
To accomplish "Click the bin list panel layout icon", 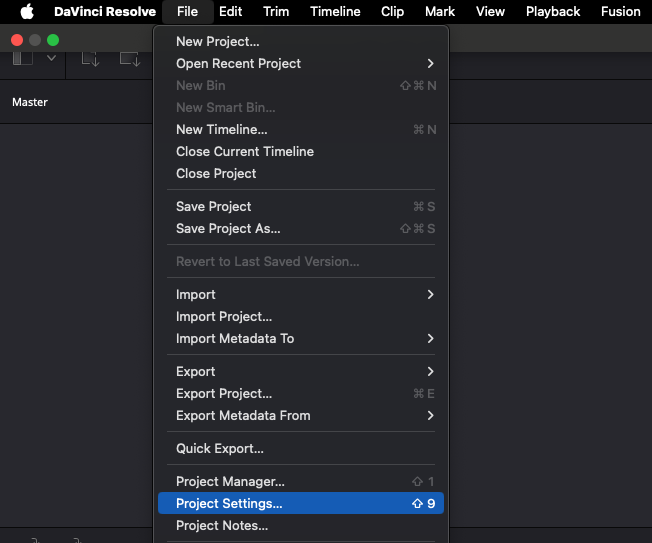I will point(22,58).
